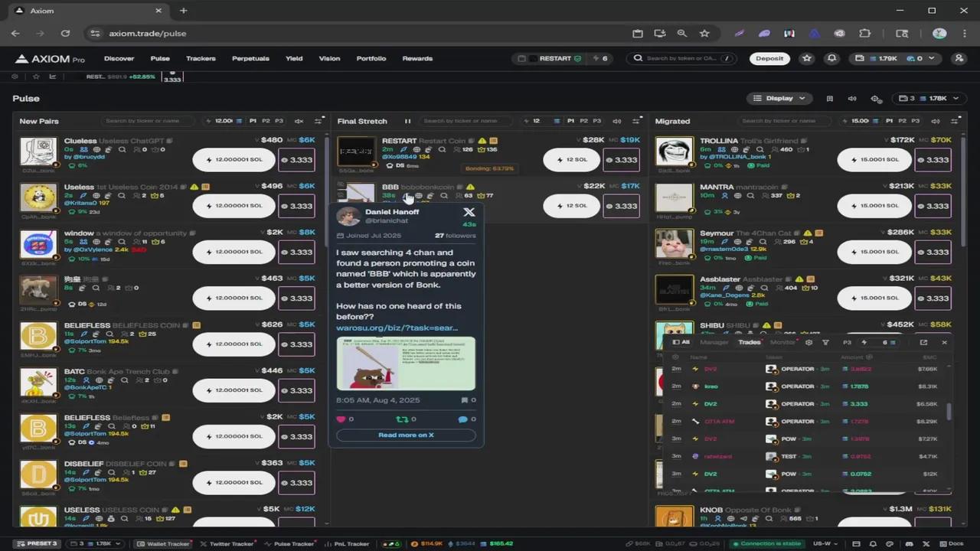
Task: Open the Display options dropdown
Action: tap(779, 98)
